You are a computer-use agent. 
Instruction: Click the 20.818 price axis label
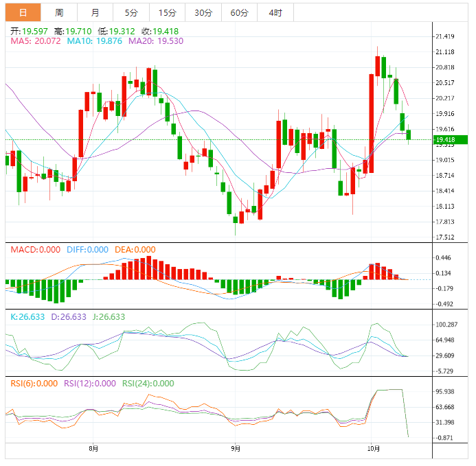[445, 67]
